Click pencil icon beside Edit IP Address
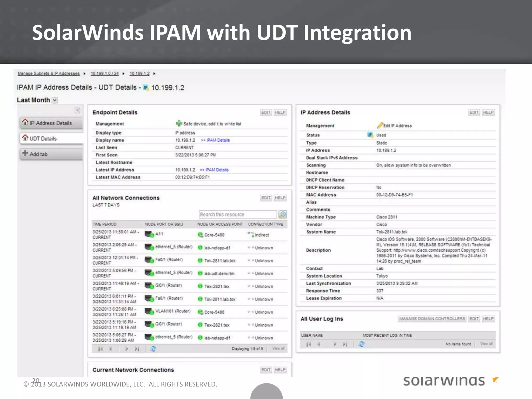This screenshot has height=399, width=532. click(380, 125)
